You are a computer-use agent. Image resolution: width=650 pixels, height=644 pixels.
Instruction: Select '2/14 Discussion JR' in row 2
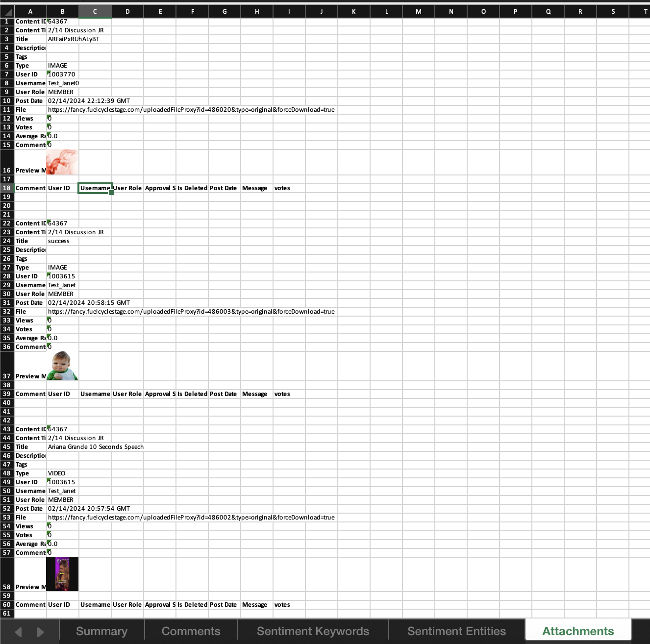pos(75,30)
